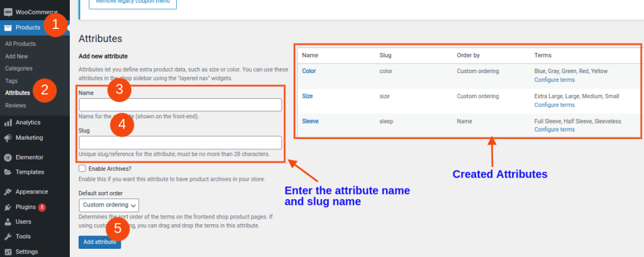Open the Templates menu label
This screenshot has width=644, height=257.
coord(30,173)
